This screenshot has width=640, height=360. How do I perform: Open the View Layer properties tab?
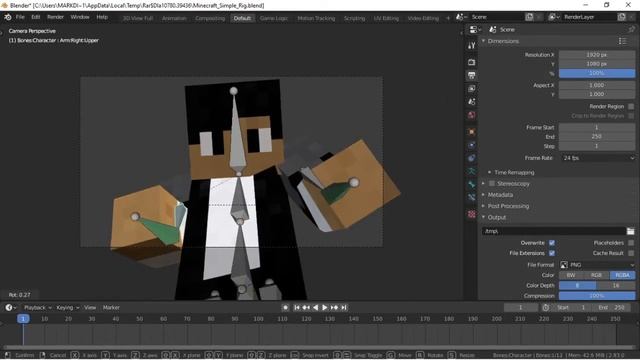[471, 89]
